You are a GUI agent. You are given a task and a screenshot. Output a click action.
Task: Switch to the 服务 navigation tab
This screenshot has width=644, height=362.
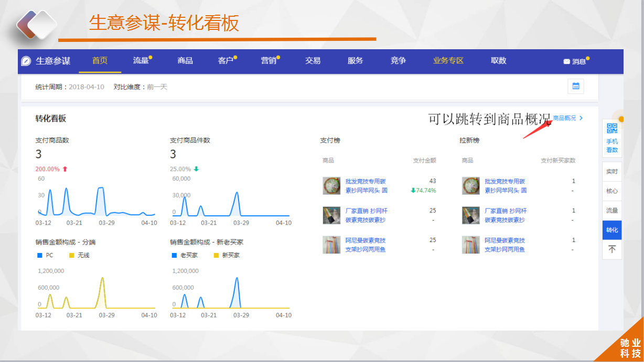point(355,61)
